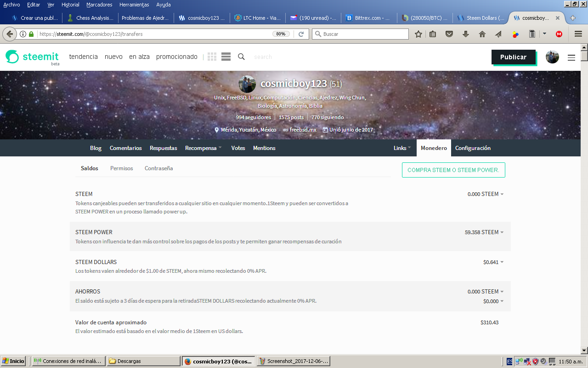Click the search magnifier icon

tap(241, 57)
